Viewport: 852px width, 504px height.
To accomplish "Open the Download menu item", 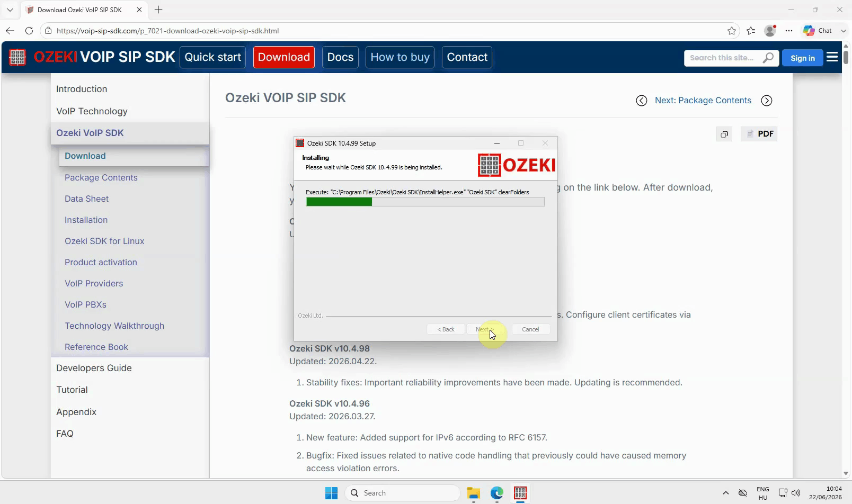I will (284, 57).
